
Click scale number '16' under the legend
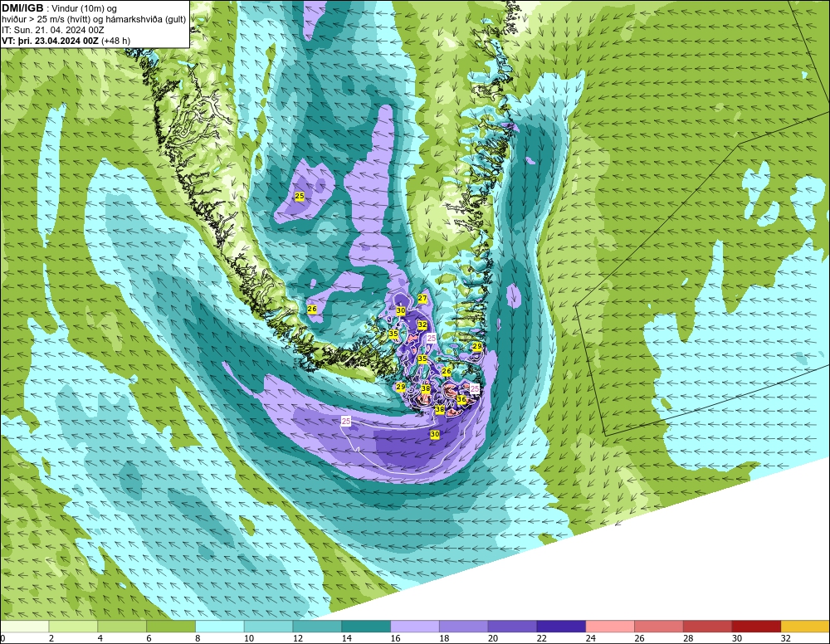(395, 638)
